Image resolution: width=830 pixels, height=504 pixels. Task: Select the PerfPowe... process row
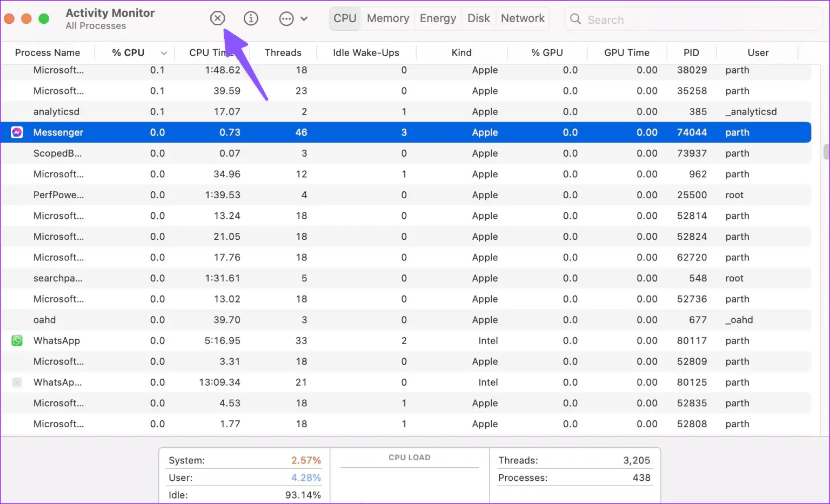click(406, 195)
